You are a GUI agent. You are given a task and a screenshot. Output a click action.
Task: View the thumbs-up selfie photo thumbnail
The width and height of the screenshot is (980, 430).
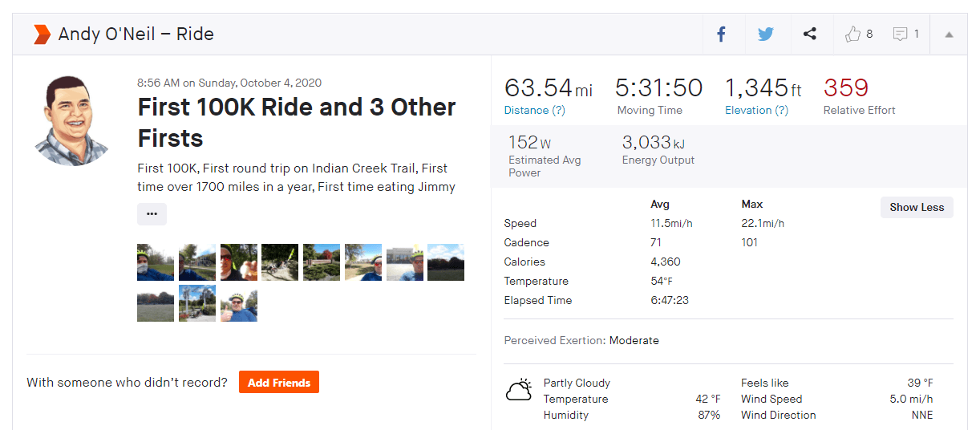pyautogui.click(x=239, y=303)
